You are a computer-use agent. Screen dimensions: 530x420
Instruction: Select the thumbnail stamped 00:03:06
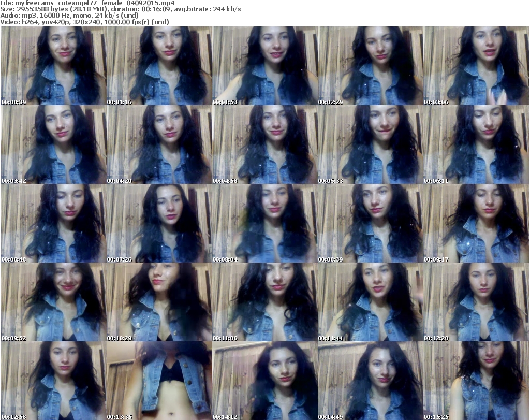(x=476, y=66)
